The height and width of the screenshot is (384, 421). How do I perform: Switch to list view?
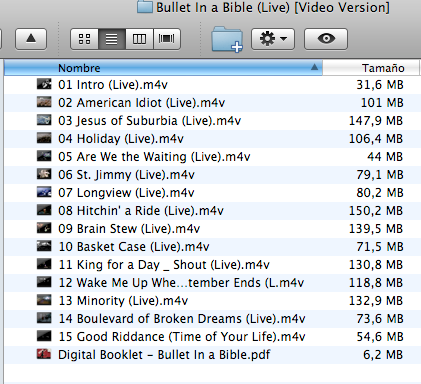(x=112, y=39)
